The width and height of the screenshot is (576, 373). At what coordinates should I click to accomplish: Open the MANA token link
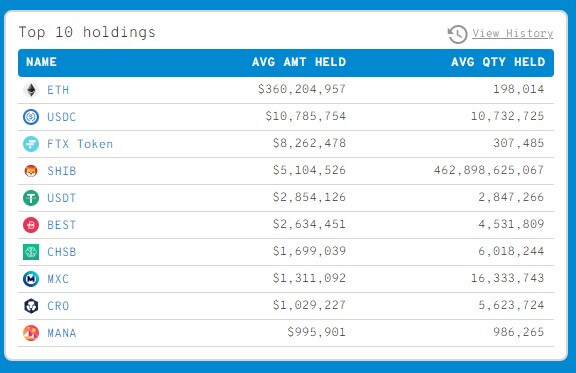62,333
